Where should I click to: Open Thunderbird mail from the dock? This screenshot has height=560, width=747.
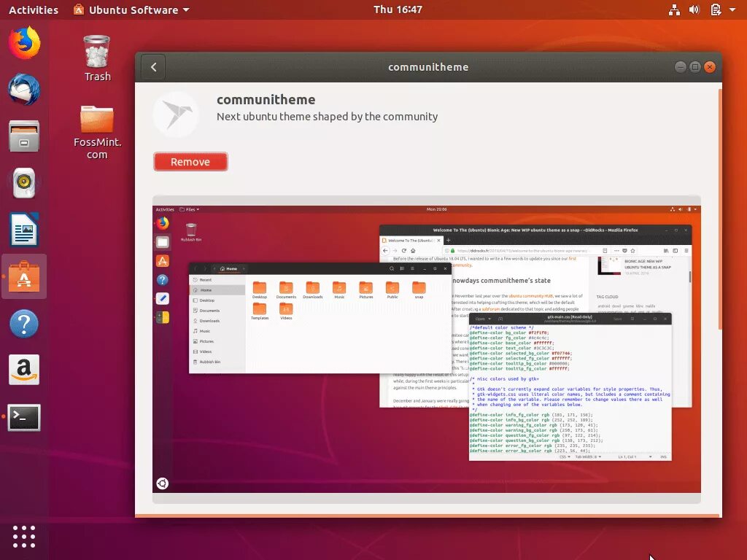(24, 89)
